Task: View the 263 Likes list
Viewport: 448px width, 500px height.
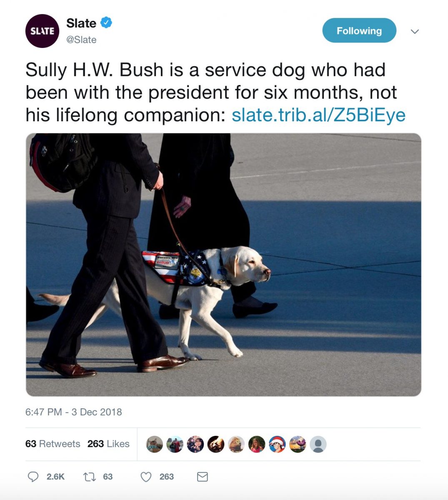Action: tap(108, 444)
